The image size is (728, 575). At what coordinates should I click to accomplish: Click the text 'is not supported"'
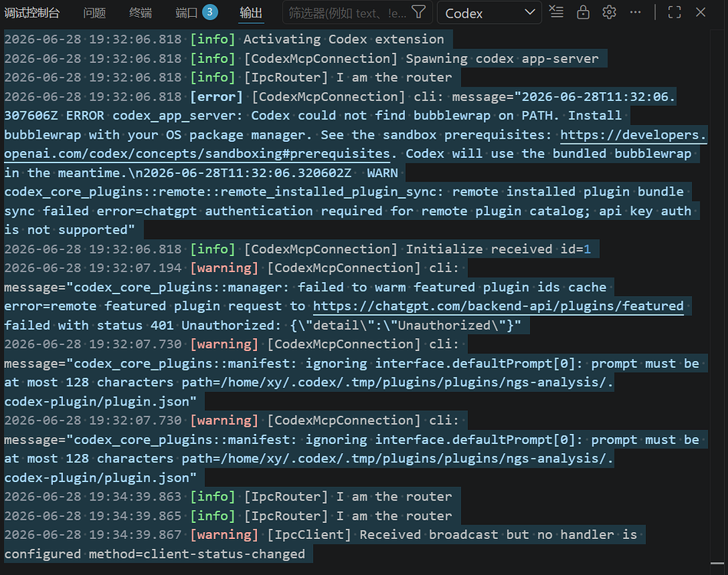(x=70, y=230)
